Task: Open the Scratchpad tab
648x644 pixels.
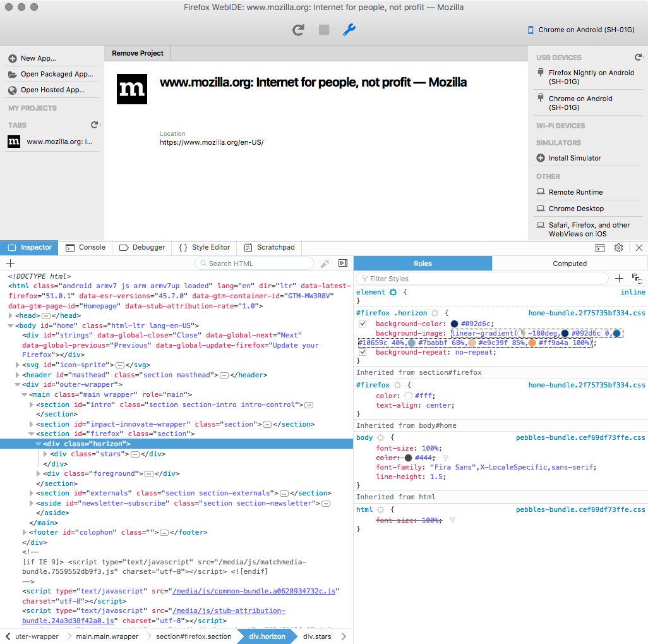Action: [269, 247]
